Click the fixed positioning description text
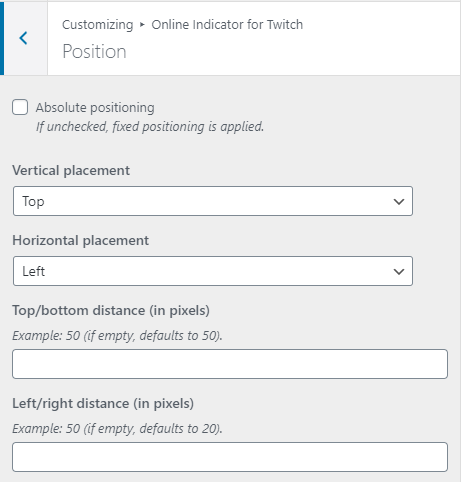The image size is (462, 482). click(x=150, y=127)
